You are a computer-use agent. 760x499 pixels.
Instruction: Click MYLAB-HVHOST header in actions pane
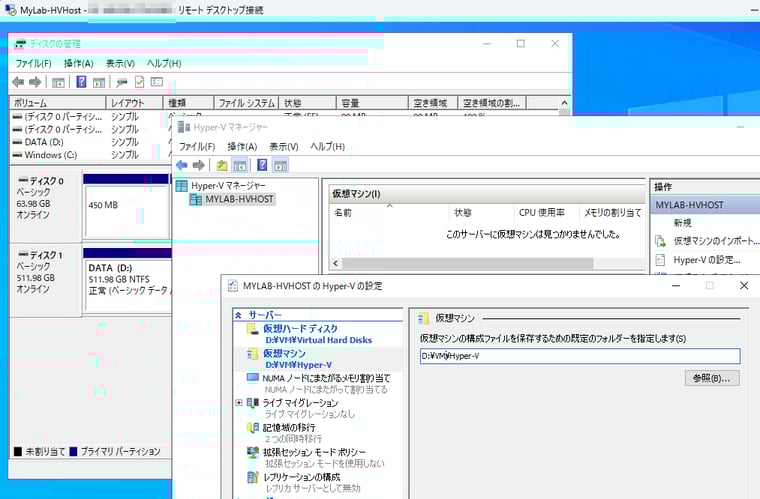pyautogui.click(x=706, y=205)
